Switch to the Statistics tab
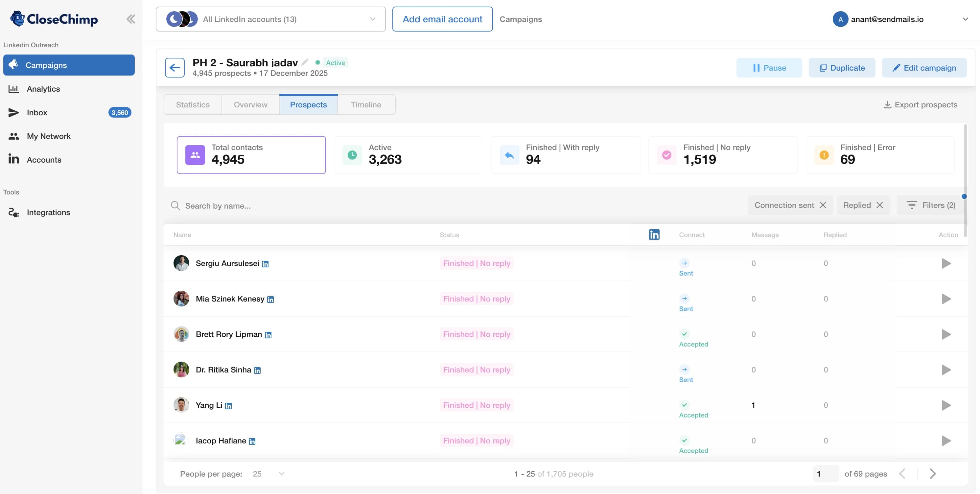This screenshot has height=494, width=980. click(x=193, y=104)
